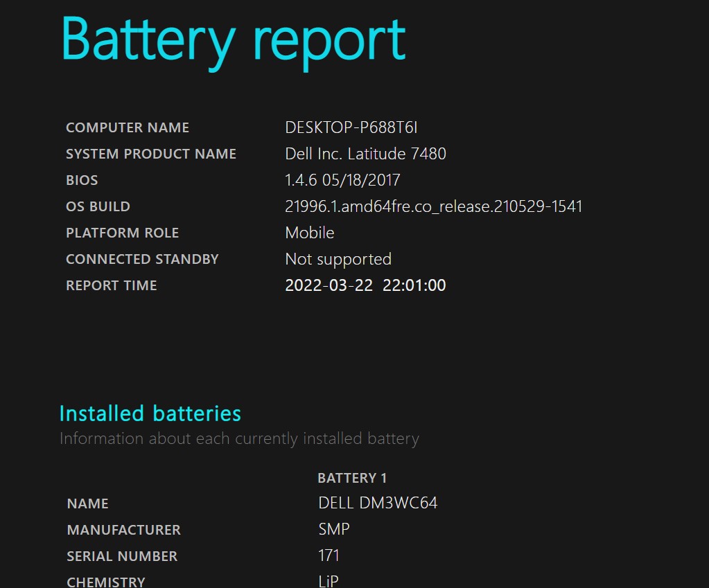This screenshot has height=588, width=709.
Task: Click the chemistry value 'LiP'
Action: (x=329, y=581)
